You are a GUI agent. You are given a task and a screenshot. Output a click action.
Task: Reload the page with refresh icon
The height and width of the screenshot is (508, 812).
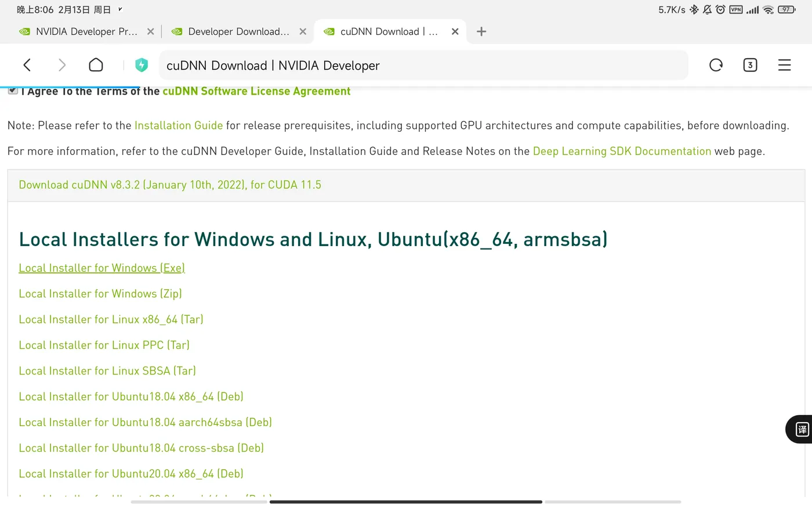[716, 65]
